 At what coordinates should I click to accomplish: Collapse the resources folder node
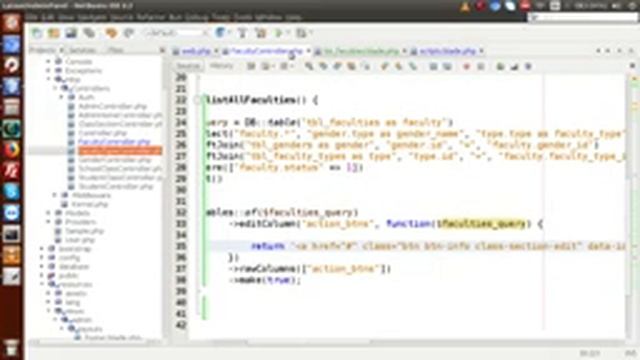[42, 284]
